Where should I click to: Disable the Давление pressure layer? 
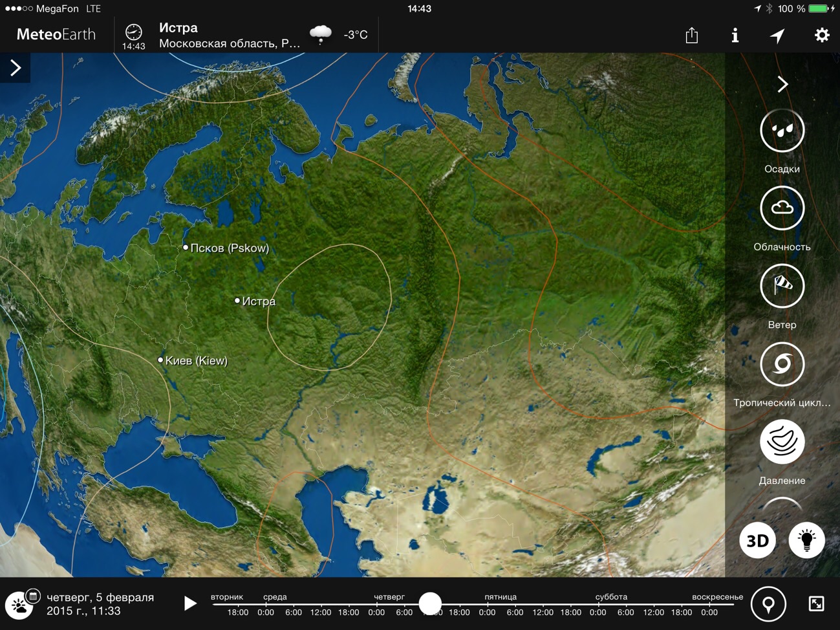(x=782, y=442)
